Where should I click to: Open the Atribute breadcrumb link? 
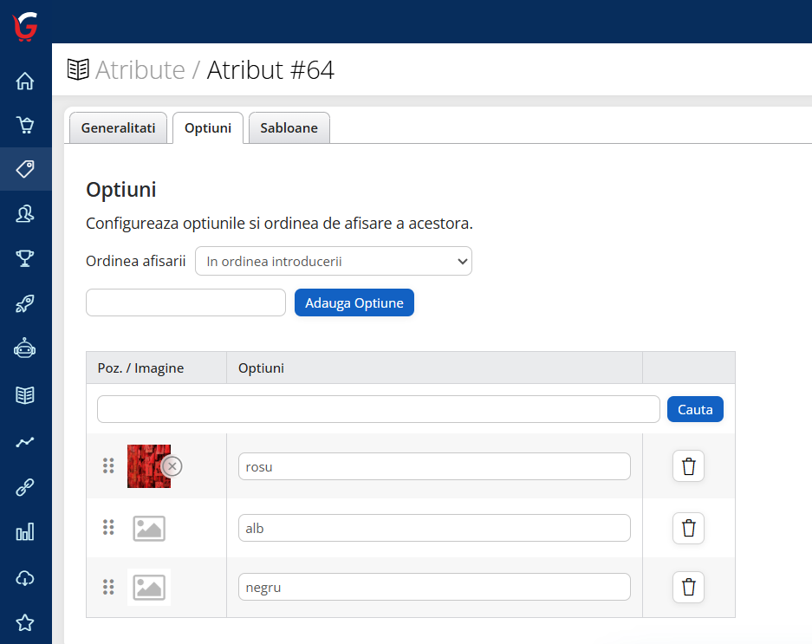tap(140, 70)
